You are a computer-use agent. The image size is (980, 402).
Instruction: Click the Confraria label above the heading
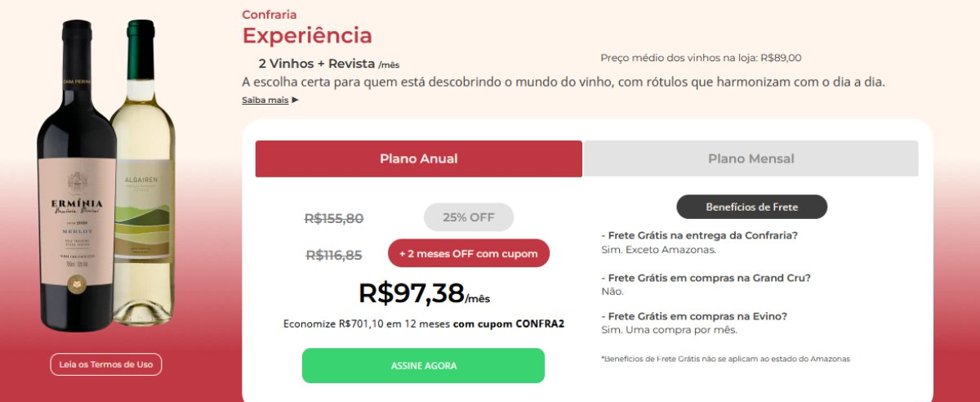[x=269, y=14]
